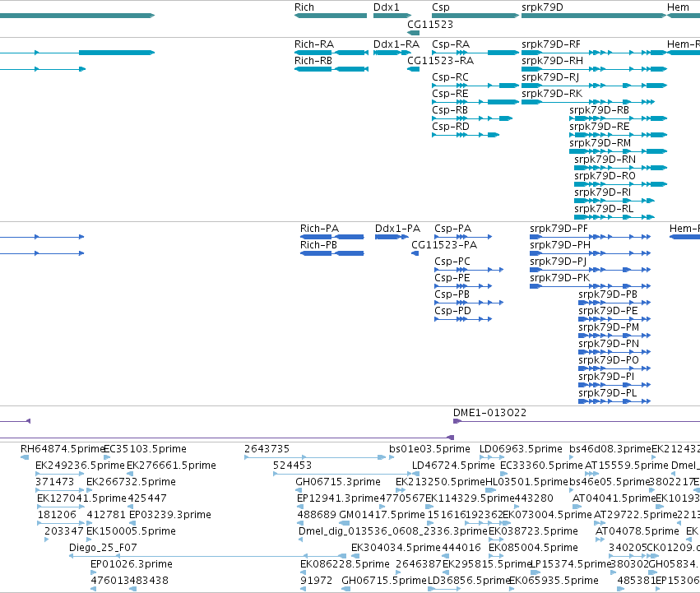Image resolution: width=700 pixels, height=593 pixels.
Task: Click protein Ddx1-PA
Action: tap(397, 229)
